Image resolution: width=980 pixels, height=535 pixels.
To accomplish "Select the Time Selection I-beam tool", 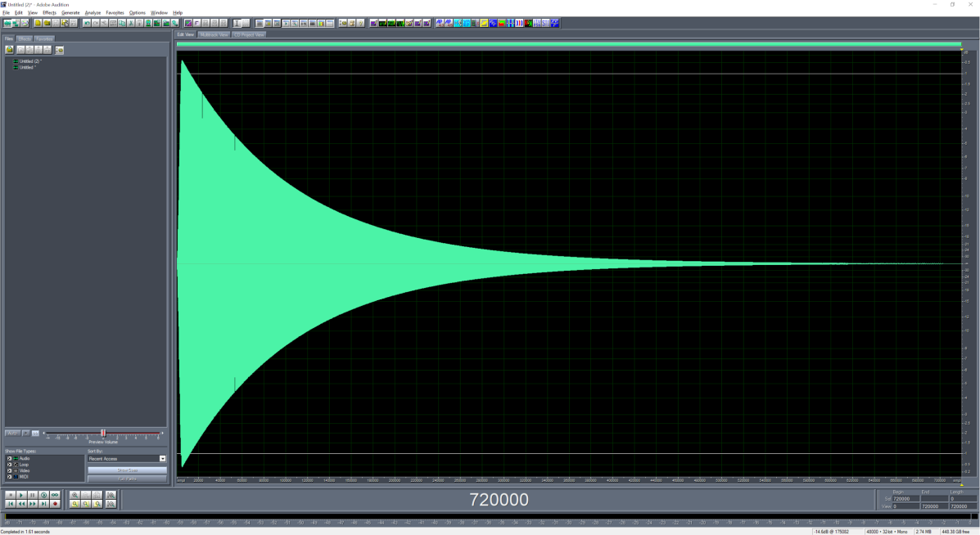I will pyautogui.click(x=237, y=23).
